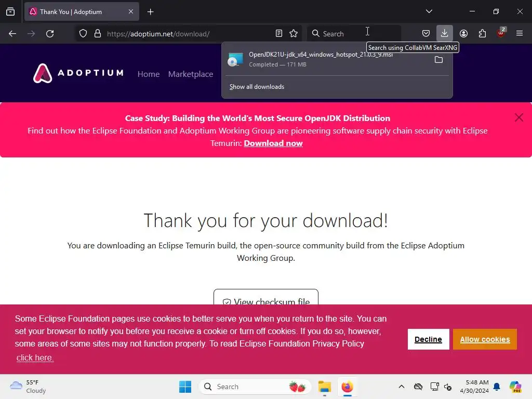Viewport: 532px width, 399px height.
Task: Click Allow cookies button
Action: pyautogui.click(x=485, y=339)
